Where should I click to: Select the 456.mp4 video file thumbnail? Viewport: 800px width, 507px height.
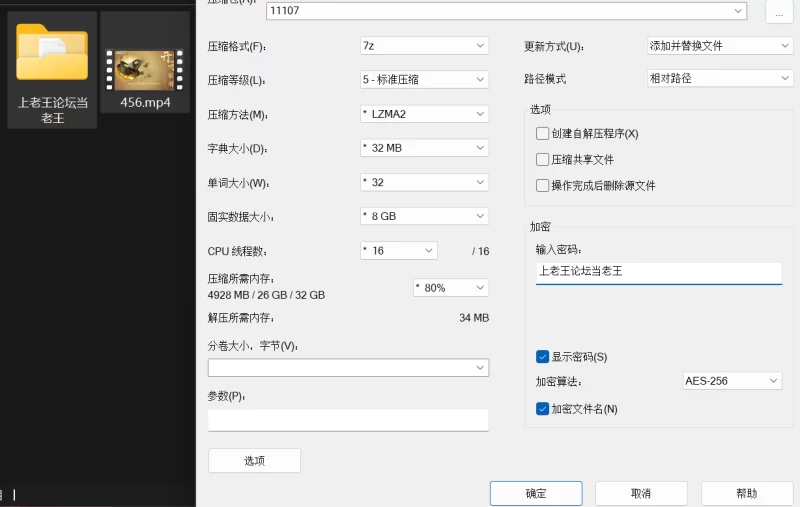[x=145, y=70]
